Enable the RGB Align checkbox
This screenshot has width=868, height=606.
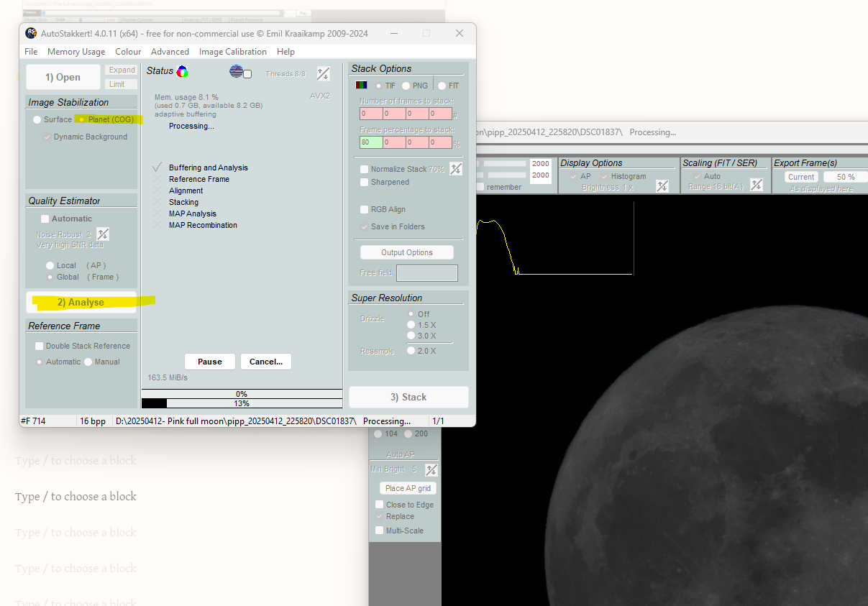[x=364, y=209]
